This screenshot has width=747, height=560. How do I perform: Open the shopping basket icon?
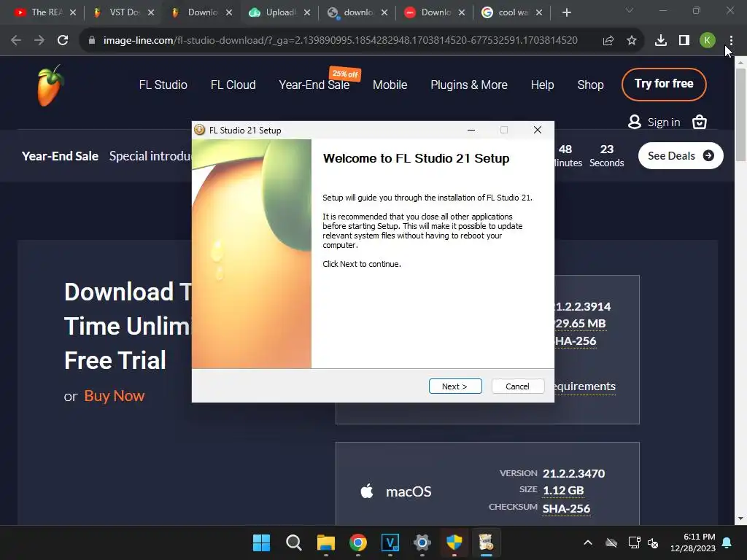pyautogui.click(x=700, y=122)
